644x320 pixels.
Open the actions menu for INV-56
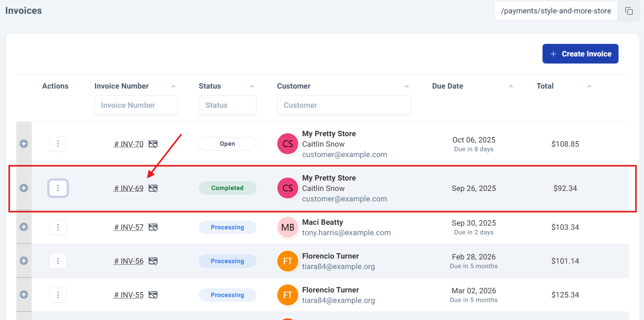coord(58,261)
